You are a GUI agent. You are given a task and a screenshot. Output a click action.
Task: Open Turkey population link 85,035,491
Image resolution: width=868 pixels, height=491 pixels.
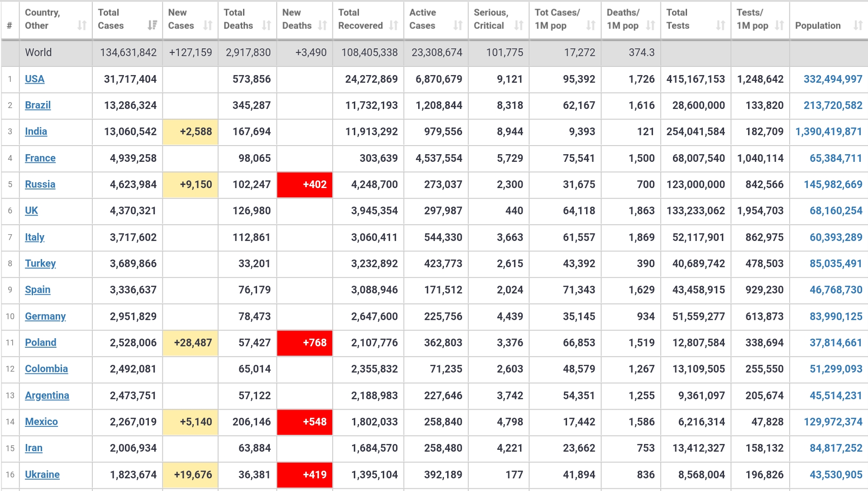tap(836, 264)
